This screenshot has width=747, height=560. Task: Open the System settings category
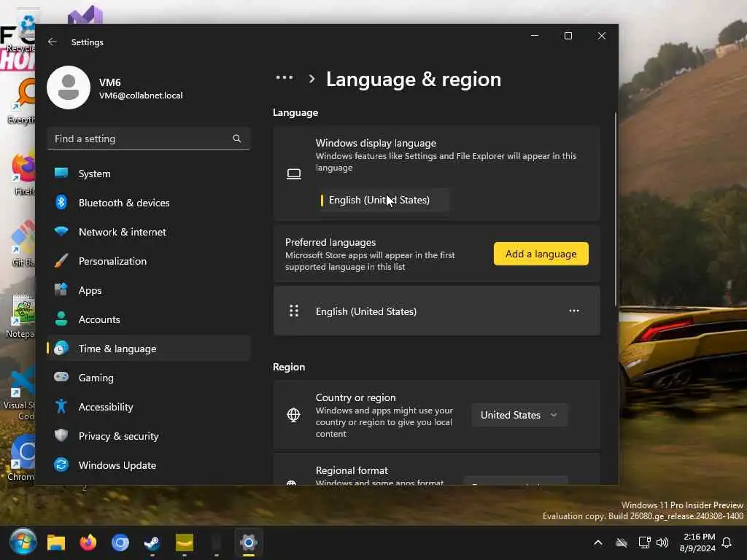(x=149, y=174)
